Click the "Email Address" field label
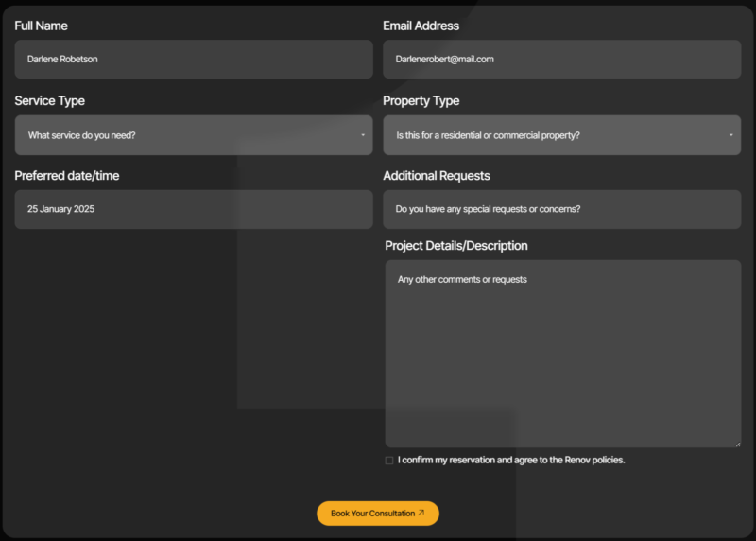The height and width of the screenshot is (541, 756). click(421, 26)
